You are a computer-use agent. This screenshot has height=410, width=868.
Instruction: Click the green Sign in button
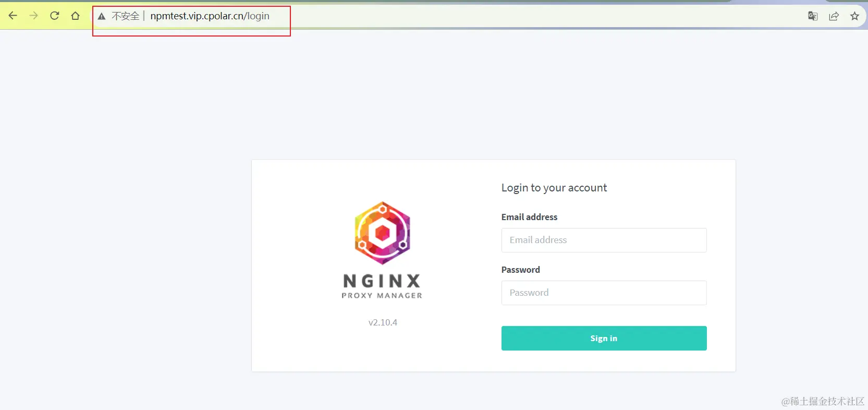pyautogui.click(x=604, y=338)
